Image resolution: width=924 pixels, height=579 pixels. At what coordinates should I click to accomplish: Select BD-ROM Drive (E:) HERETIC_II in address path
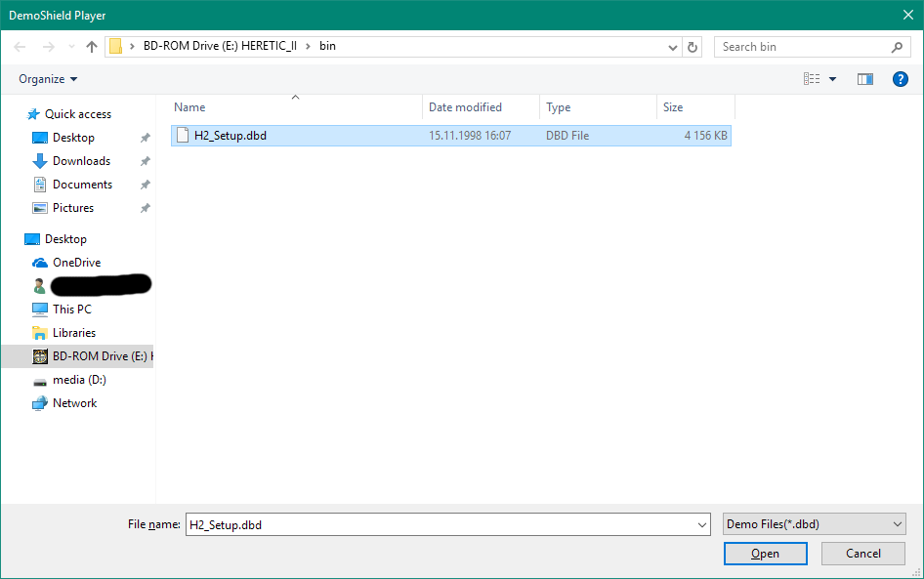[x=220, y=46]
